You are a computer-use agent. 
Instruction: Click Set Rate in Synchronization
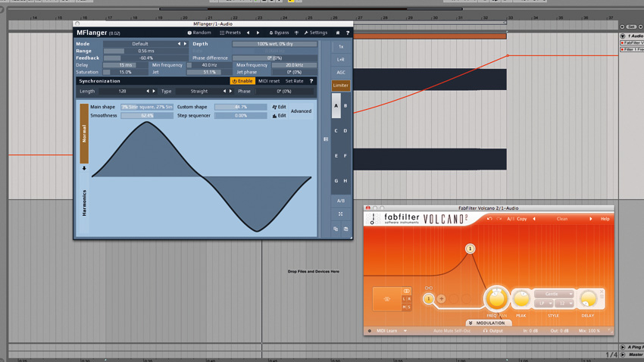tap(294, 81)
